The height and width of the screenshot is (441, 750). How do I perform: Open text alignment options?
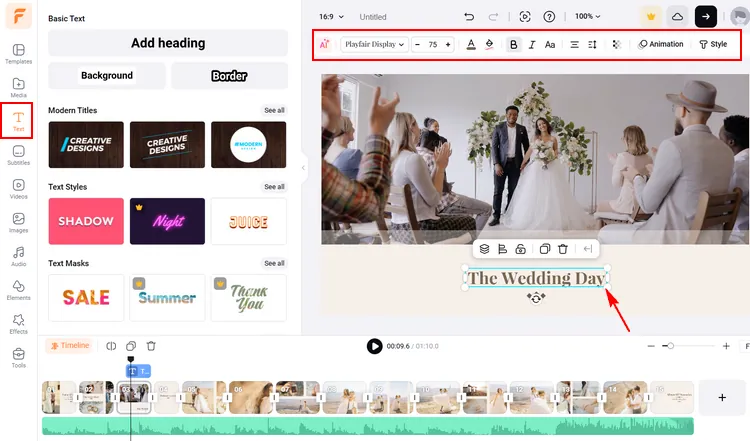(x=574, y=44)
